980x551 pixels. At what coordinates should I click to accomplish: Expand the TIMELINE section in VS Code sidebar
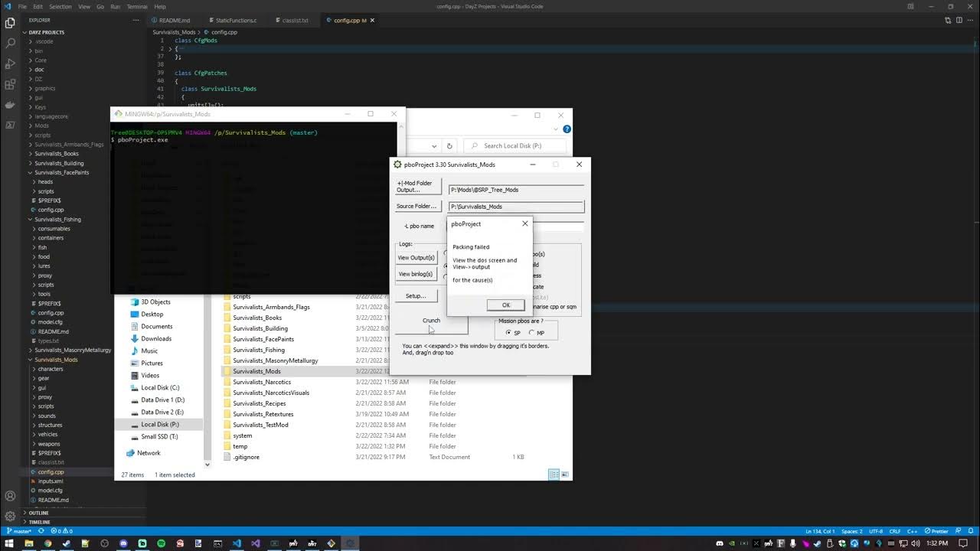coord(39,522)
